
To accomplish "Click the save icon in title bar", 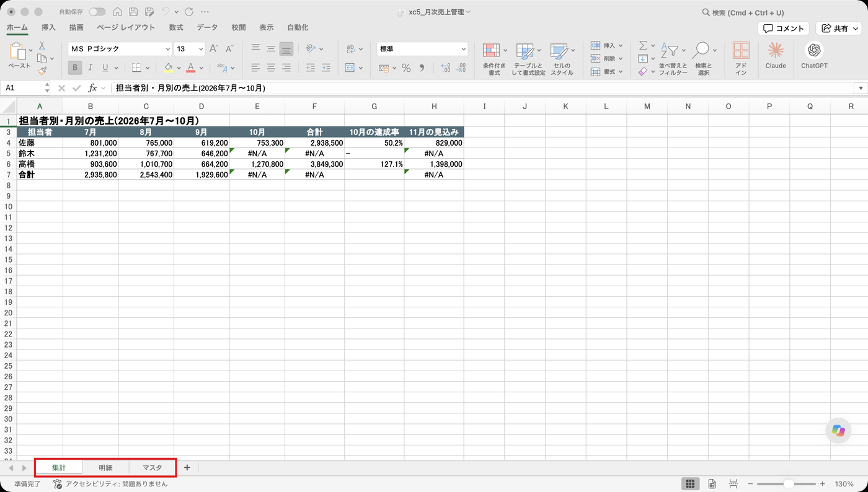I will (x=133, y=12).
